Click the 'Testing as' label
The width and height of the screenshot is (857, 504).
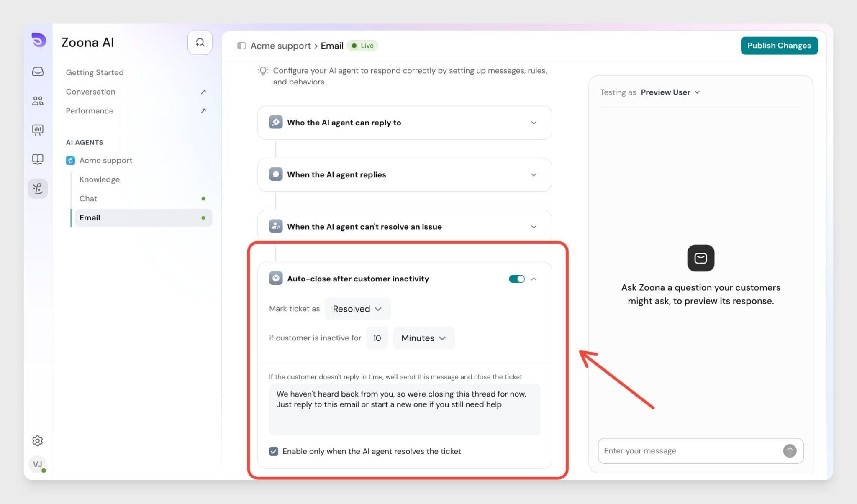click(618, 92)
